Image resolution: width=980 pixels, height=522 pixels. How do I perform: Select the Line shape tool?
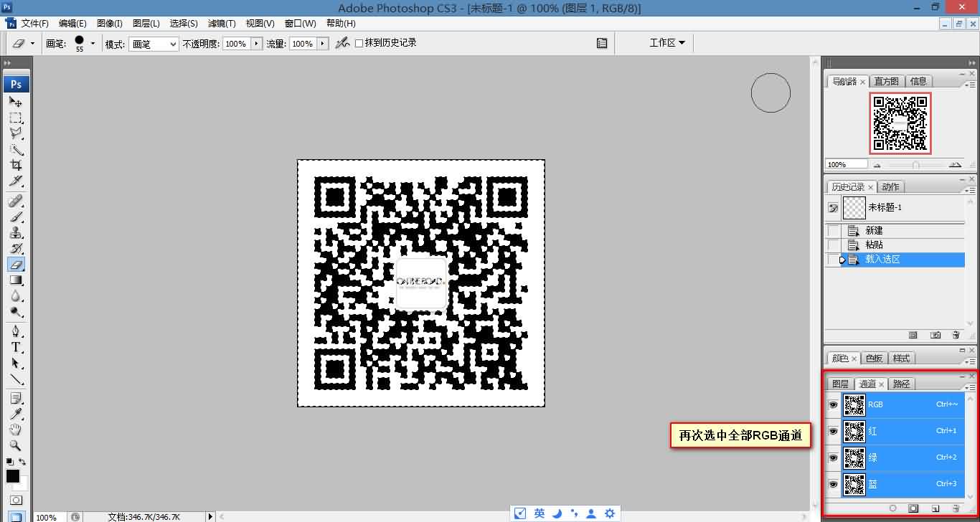pos(16,379)
